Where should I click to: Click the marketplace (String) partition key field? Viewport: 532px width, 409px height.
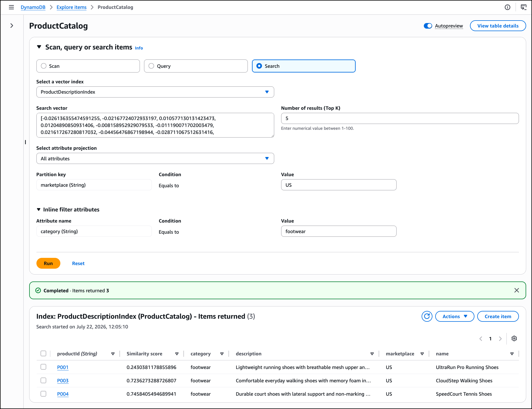(x=94, y=185)
